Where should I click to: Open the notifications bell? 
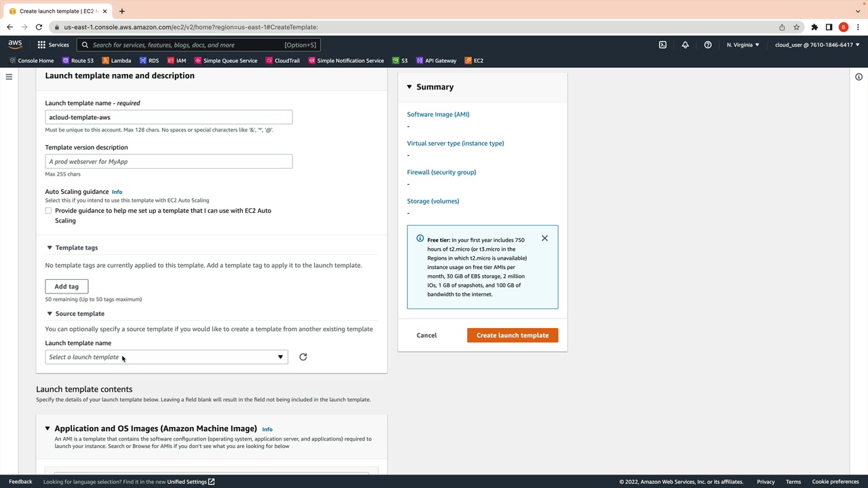tap(685, 45)
